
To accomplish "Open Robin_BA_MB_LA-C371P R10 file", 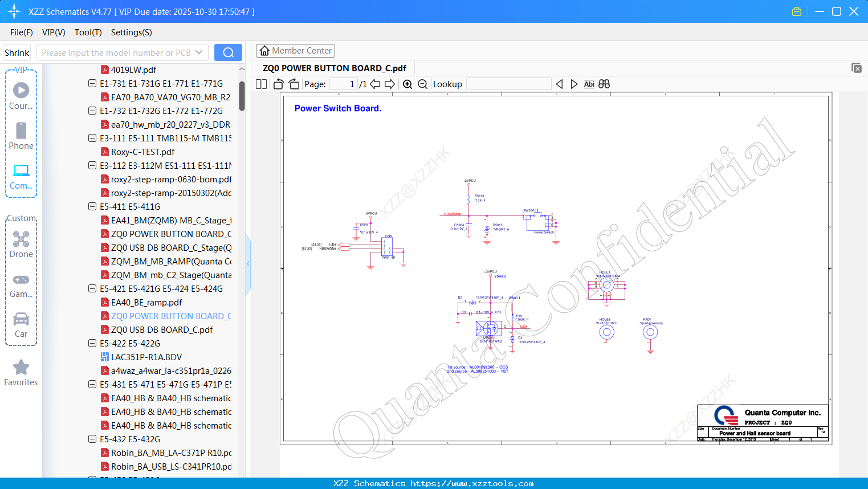I will click(x=166, y=453).
